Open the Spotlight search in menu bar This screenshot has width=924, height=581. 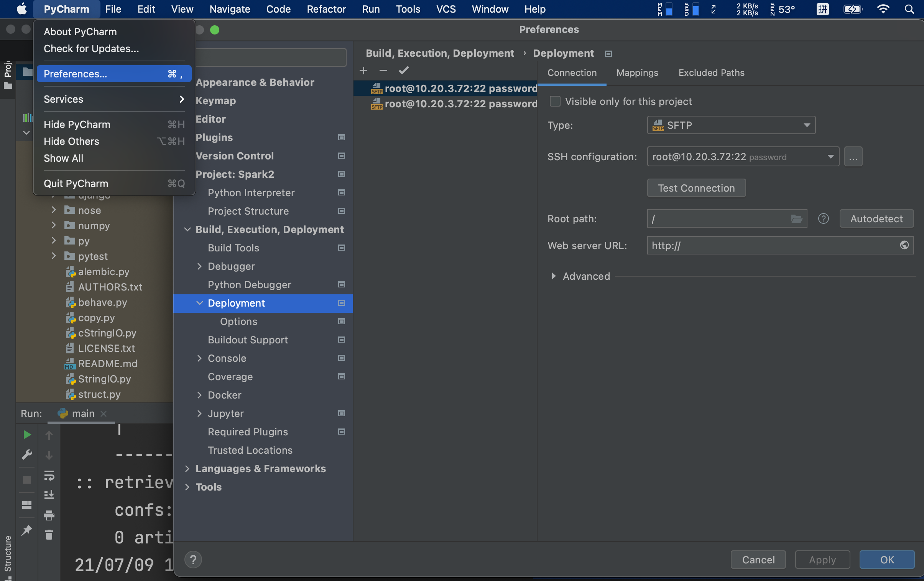[x=909, y=9]
